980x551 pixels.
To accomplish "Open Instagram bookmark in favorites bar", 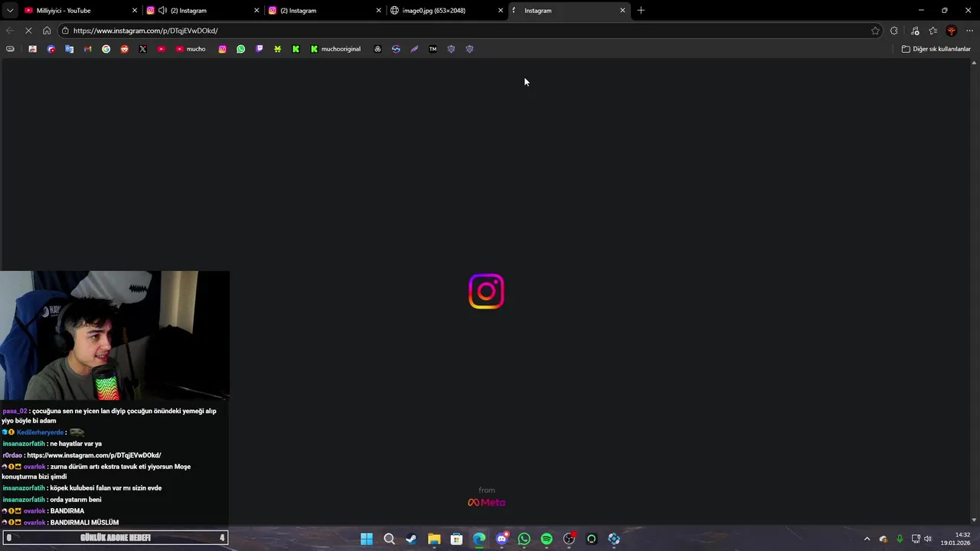I will tap(222, 49).
